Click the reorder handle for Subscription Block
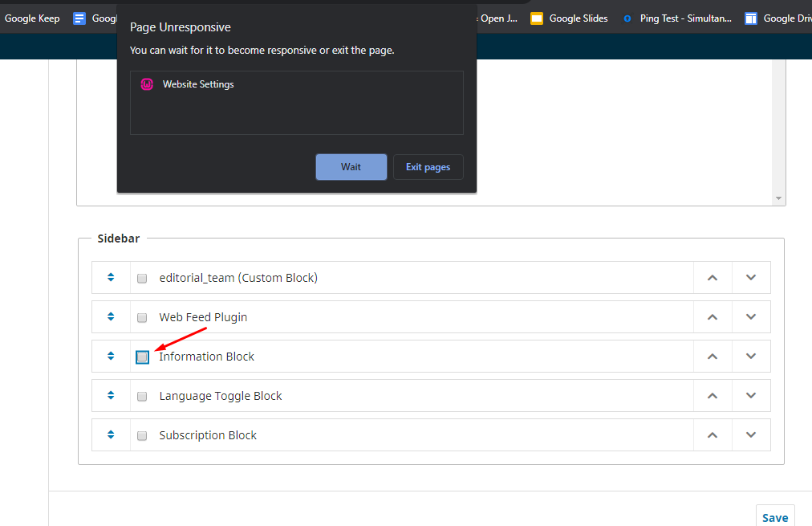Viewport: 812px width, 526px height. click(x=111, y=434)
